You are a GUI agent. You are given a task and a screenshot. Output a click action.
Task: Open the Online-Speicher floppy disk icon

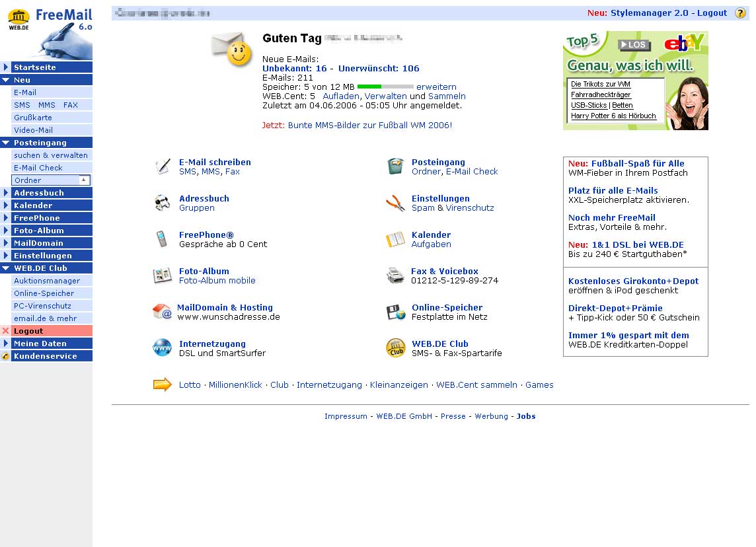tap(396, 312)
